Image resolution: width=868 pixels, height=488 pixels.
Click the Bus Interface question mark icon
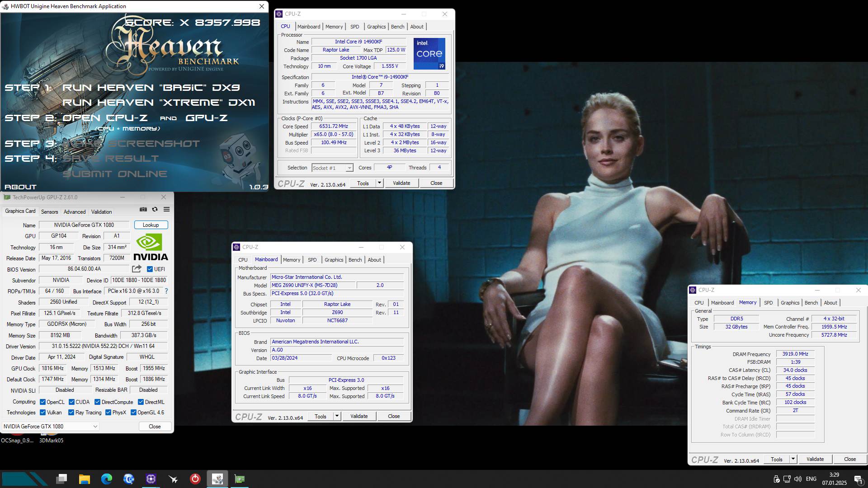(166, 291)
